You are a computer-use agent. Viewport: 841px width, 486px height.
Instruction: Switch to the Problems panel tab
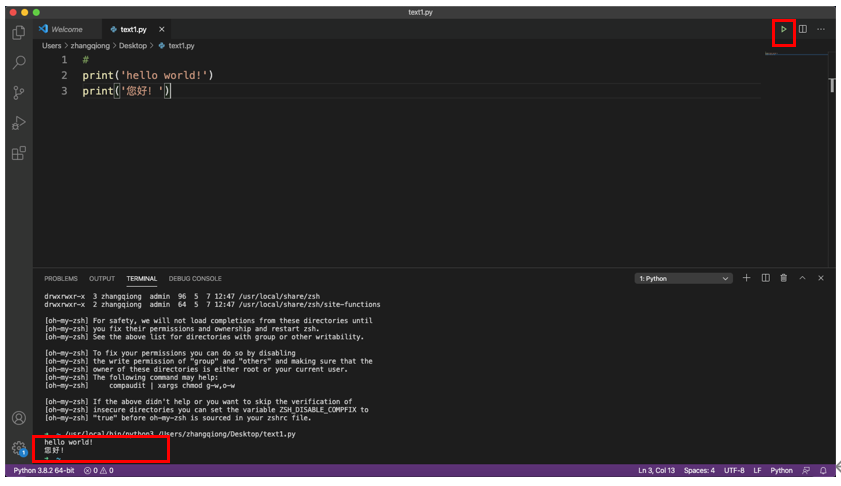coord(61,278)
